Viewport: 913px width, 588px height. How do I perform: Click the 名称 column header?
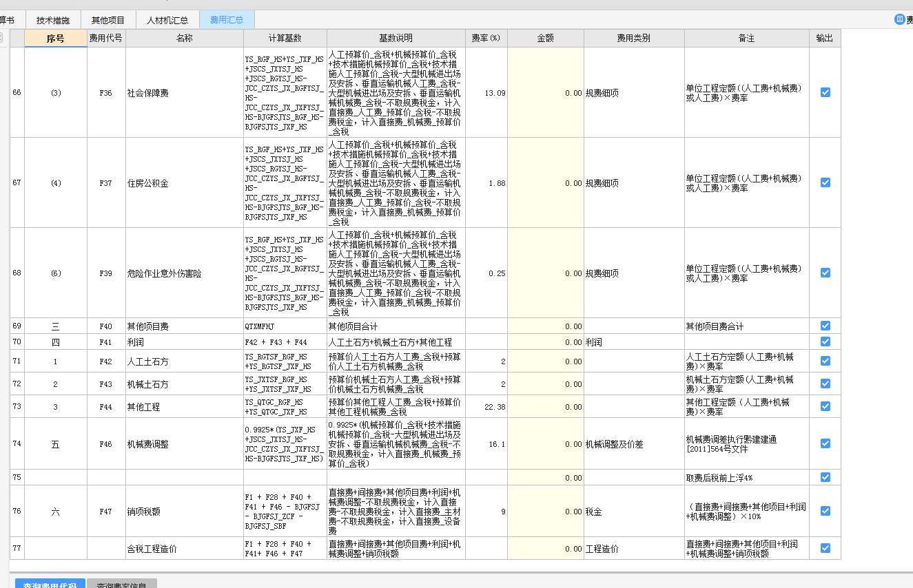tap(185, 39)
